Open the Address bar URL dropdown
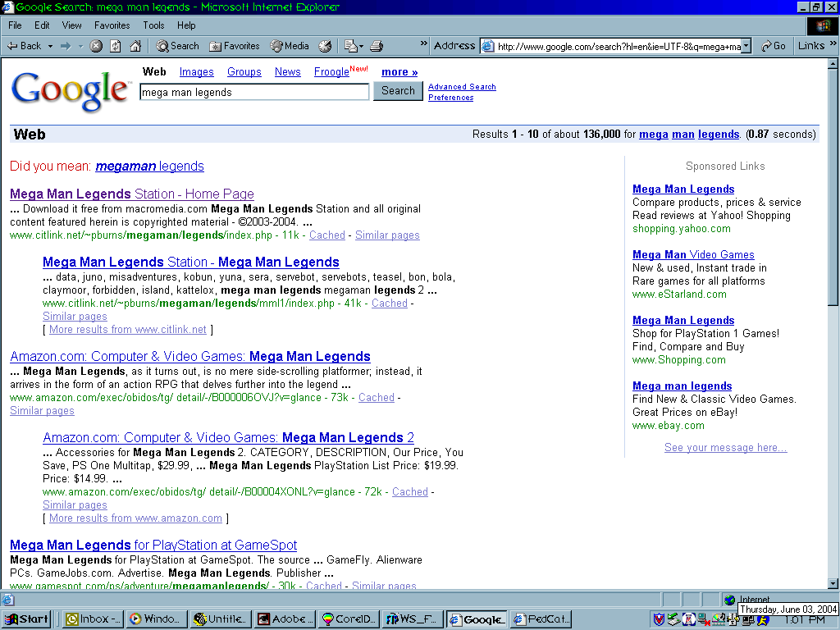This screenshot has height=630, width=840. point(746,47)
